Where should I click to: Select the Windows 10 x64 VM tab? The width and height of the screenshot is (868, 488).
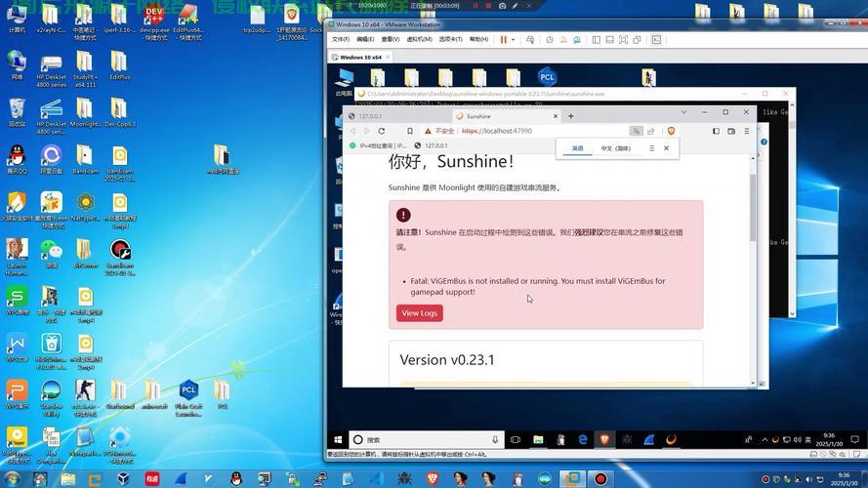[x=361, y=57]
